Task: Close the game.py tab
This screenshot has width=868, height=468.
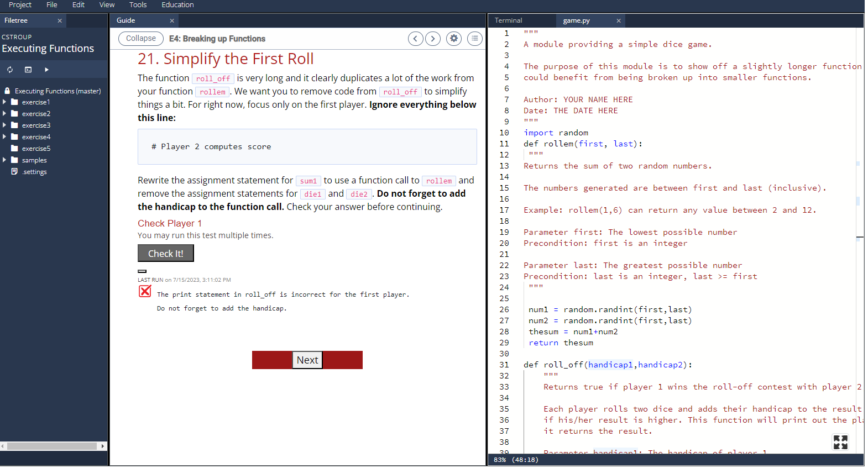Action: click(619, 20)
